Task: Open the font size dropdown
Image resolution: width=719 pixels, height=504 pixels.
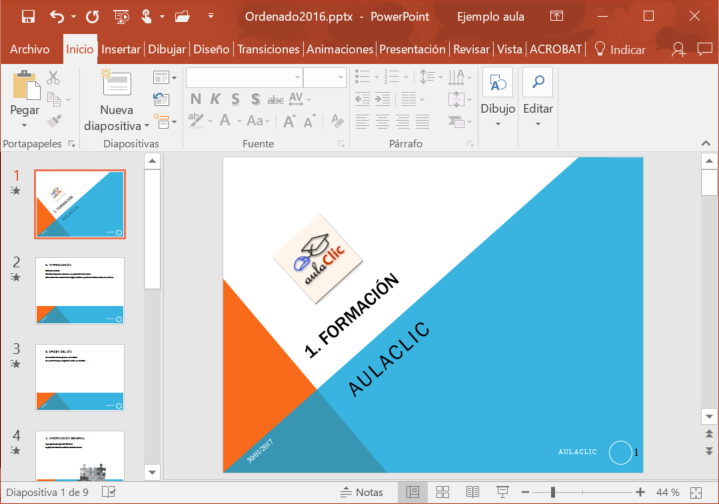Action: (x=341, y=78)
